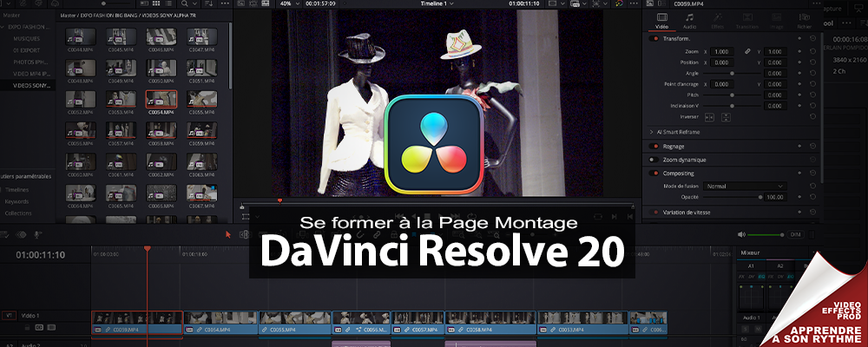The width and height of the screenshot is (868, 347).
Task: Open the Transition inspector tab
Action: click(746, 21)
